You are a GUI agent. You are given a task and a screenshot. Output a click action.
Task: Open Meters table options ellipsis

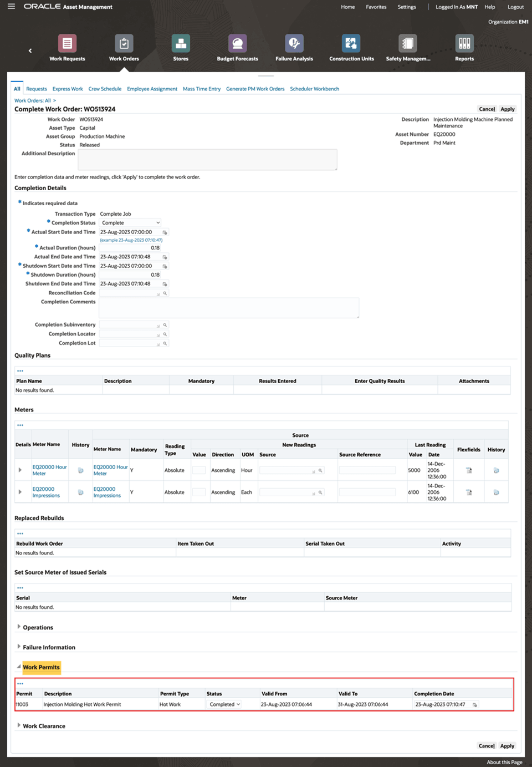20,425
